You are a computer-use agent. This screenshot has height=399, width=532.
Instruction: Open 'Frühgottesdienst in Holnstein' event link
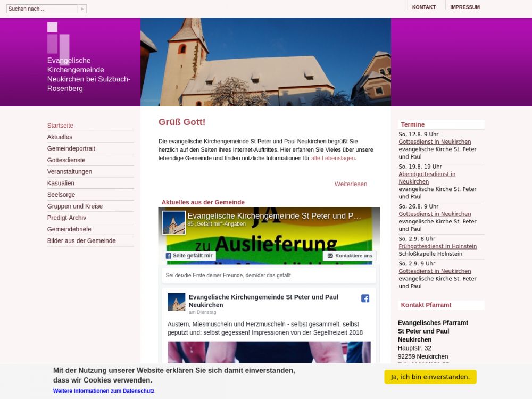pyautogui.click(x=437, y=246)
